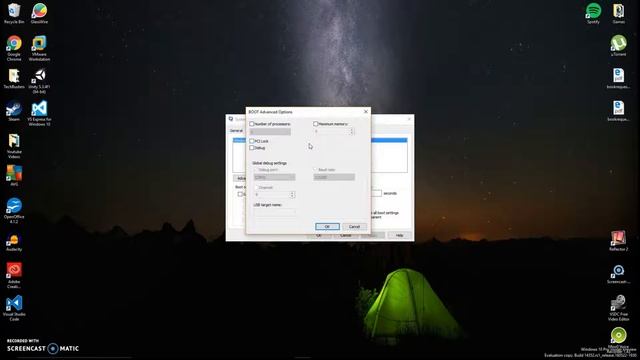Screen dimensions: 640x360
Task: Open the Number of processors dropdown
Action: tap(270, 132)
